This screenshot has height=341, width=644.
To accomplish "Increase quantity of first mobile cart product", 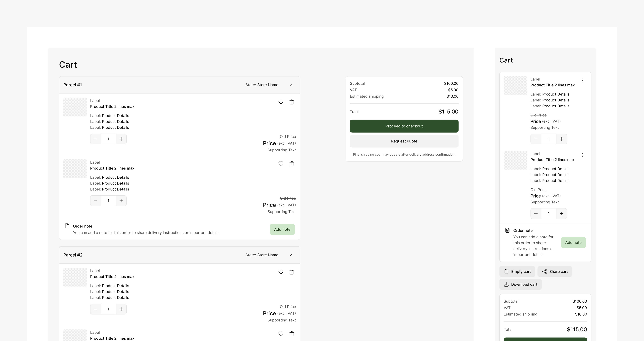I will click(562, 139).
